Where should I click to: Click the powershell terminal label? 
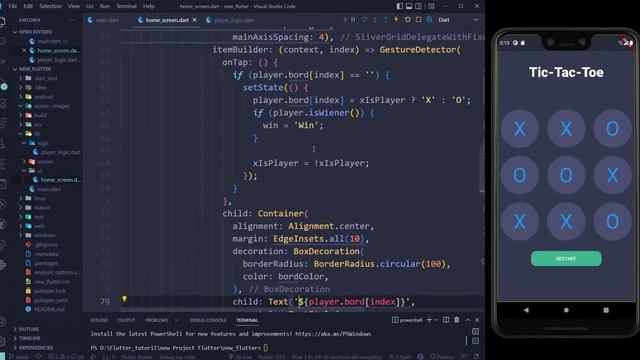tap(407, 320)
